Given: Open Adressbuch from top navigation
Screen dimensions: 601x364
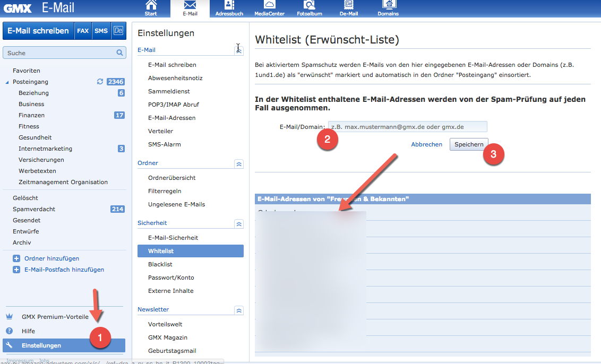Looking at the screenshot, I should click(229, 8).
